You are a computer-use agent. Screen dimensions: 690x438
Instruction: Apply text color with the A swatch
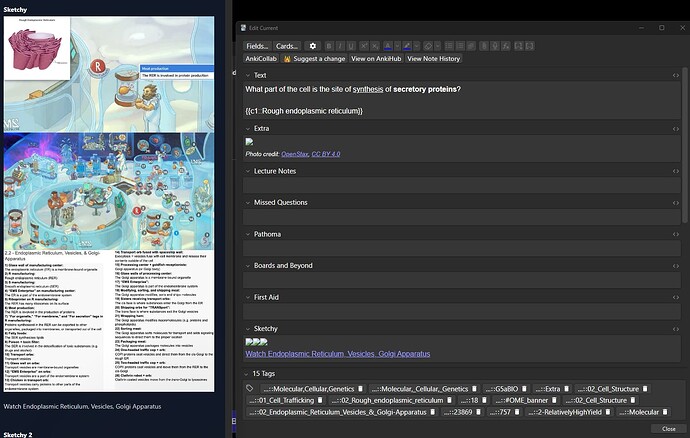(x=388, y=46)
